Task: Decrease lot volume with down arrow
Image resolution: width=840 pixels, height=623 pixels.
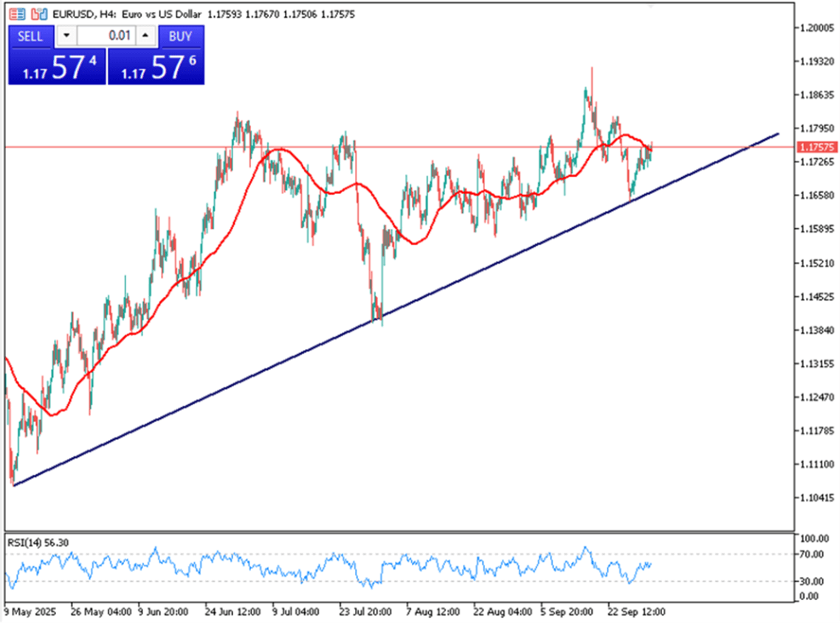Action: click(x=67, y=36)
